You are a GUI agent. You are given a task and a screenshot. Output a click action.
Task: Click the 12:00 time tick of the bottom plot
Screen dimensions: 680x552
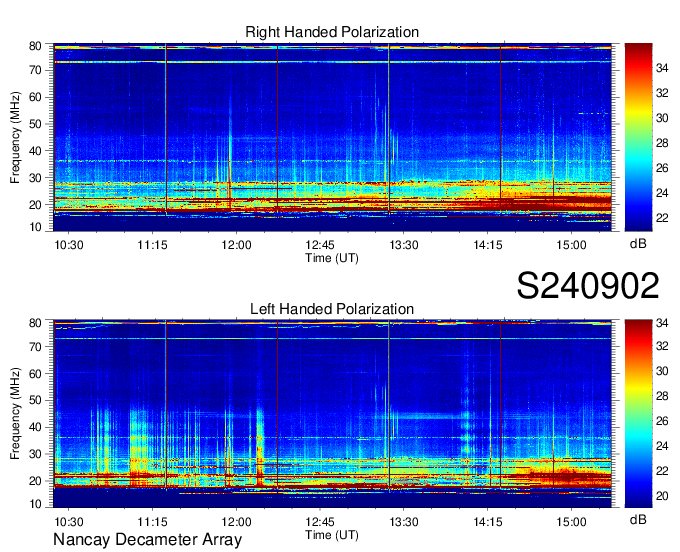(236, 522)
